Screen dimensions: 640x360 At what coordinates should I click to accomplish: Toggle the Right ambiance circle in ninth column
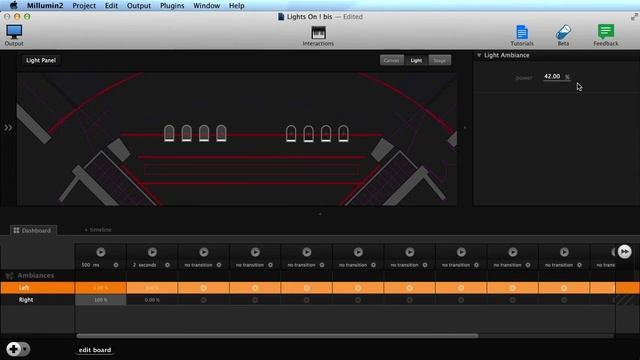click(512, 300)
